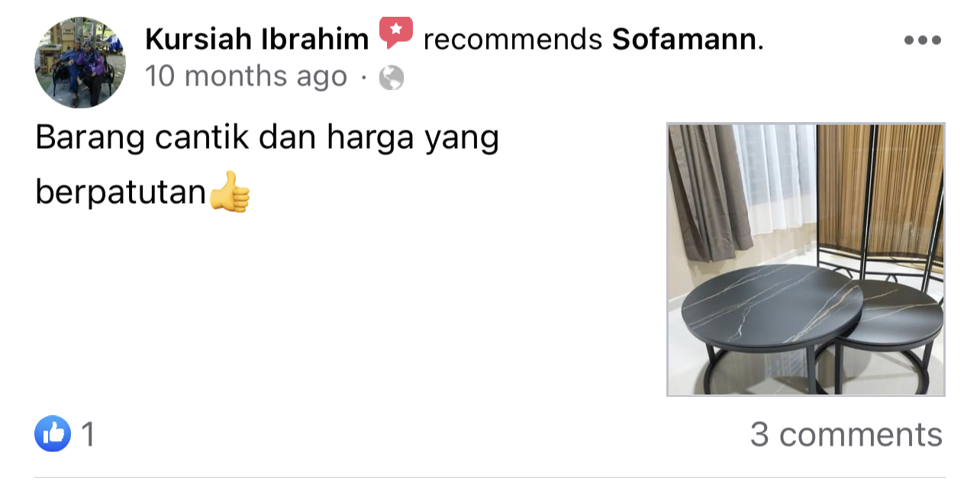This screenshot has height=480, width=980.
Task: Click the globe public privacy icon
Action: (x=392, y=78)
